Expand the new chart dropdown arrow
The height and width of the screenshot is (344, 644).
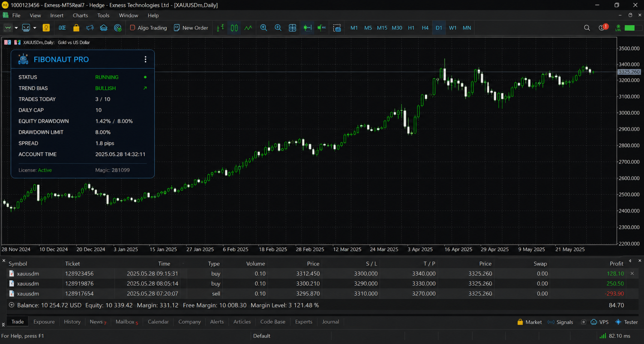tap(16, 28)
